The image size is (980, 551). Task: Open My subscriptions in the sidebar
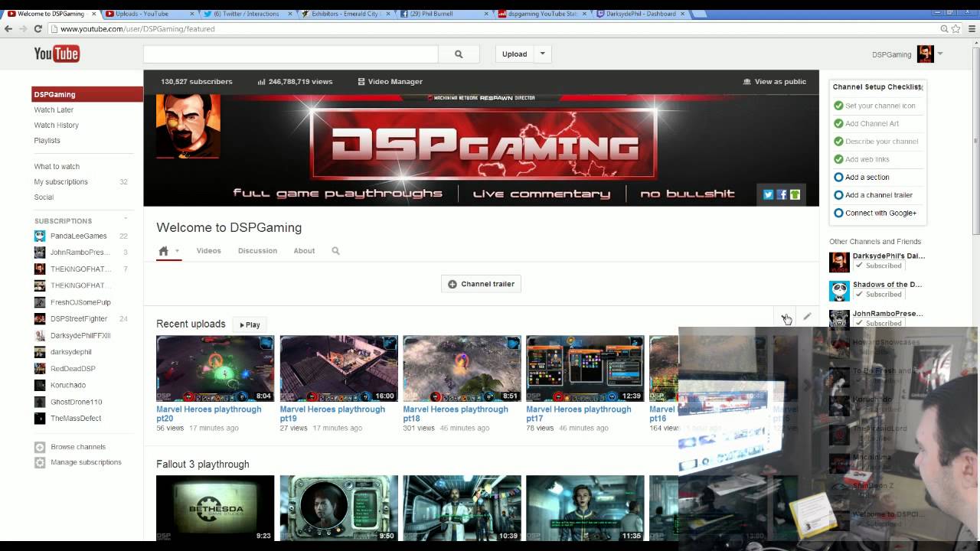coord(61,182)
